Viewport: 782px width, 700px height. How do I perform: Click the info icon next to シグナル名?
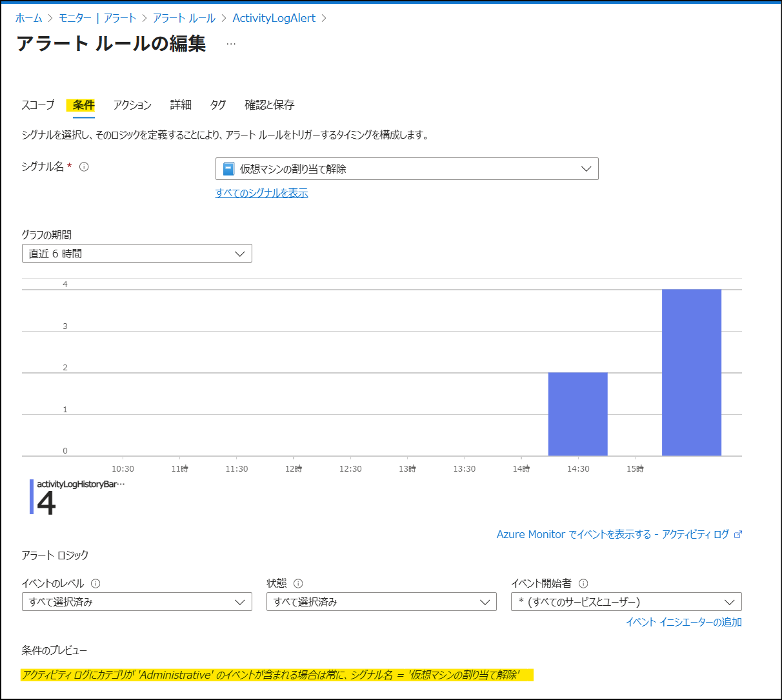tap(84, 166)
